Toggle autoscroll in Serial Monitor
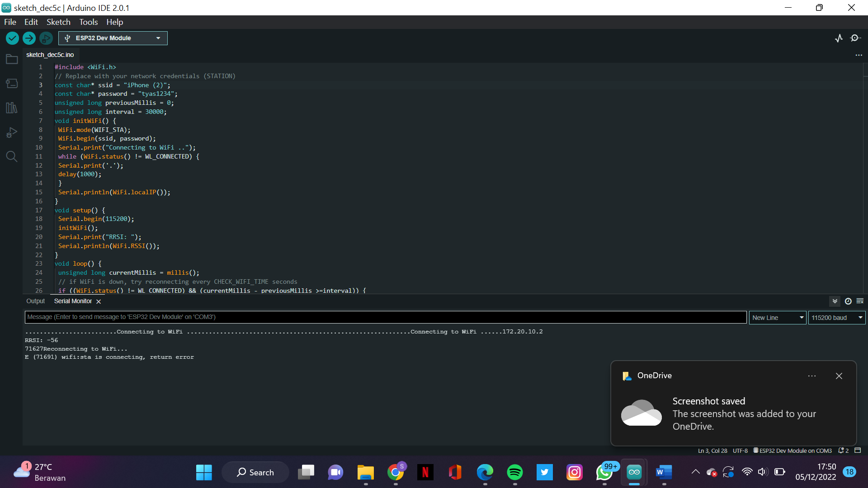 click(x=834, y=301)
